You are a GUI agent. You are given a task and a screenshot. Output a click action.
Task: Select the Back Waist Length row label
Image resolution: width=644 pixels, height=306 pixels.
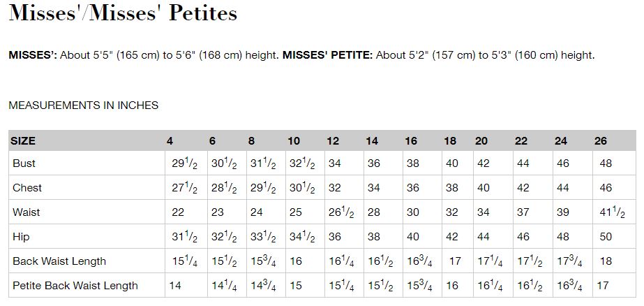pyautogui.click(x=59, y=261)
